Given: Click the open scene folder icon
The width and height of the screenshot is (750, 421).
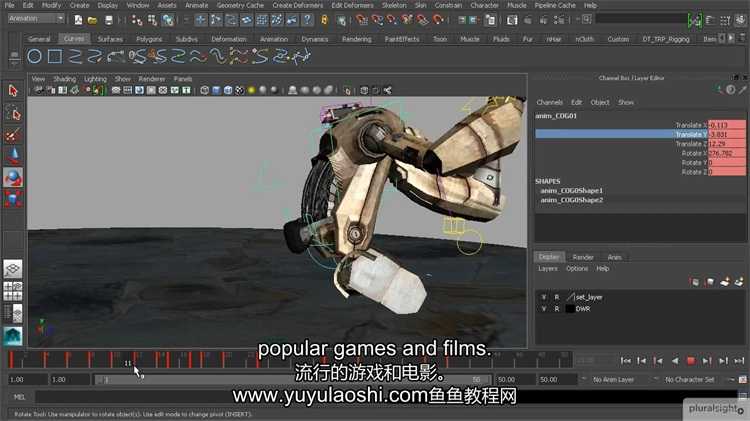Looking at the screenshot, I should [x=92, y=20].
